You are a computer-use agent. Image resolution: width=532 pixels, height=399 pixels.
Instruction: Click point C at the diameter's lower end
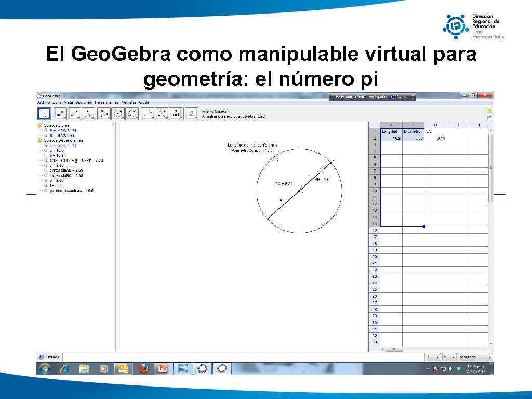pos(268,219)
